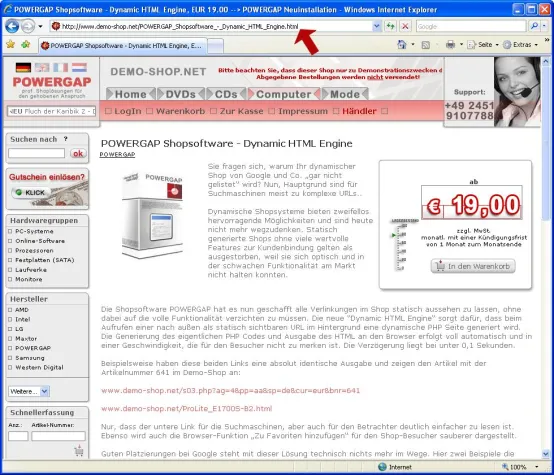Screen dimensions: 554x475
Task: Open Festplatten (SATA) hardware group
Action: coord(45,260)
